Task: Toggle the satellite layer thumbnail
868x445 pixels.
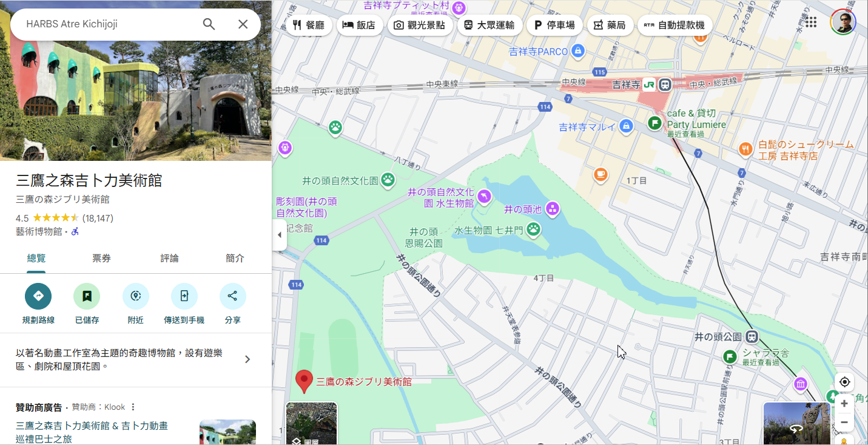Action: click(x=311, y=424)
